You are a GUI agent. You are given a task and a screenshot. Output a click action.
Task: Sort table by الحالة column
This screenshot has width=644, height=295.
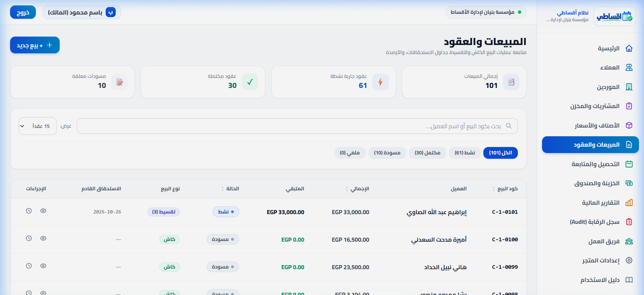pos(230,189)
